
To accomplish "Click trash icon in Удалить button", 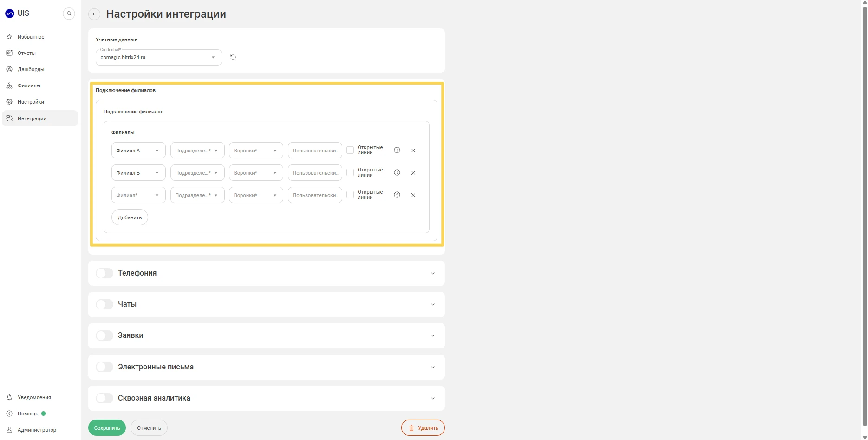I will [x=411, y=428].
